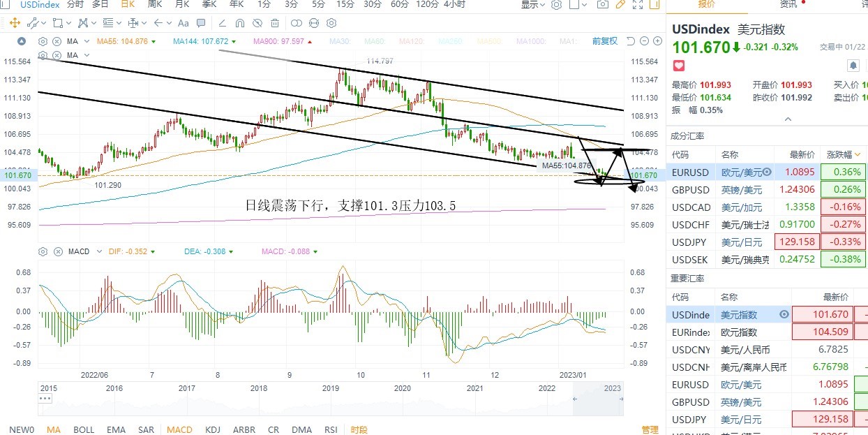Select the EURUSD row in the list
The height and width of the screenshot is (435, 868).
tap(767, 172)
